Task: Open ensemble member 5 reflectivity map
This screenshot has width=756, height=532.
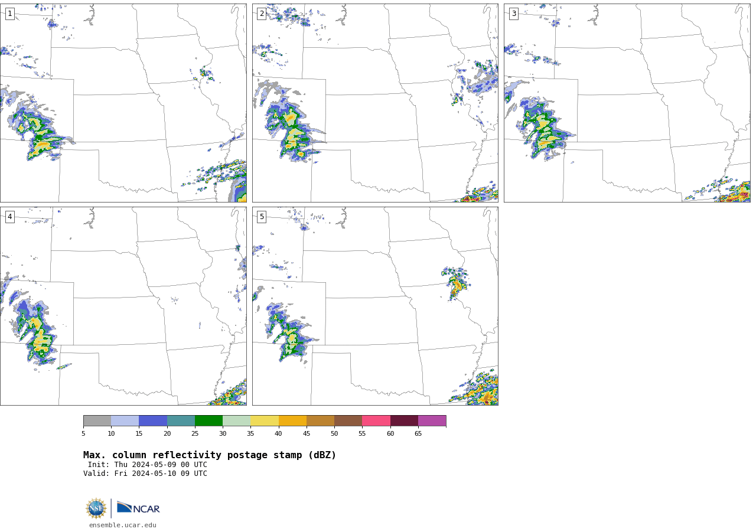Action: click(375, 306)
